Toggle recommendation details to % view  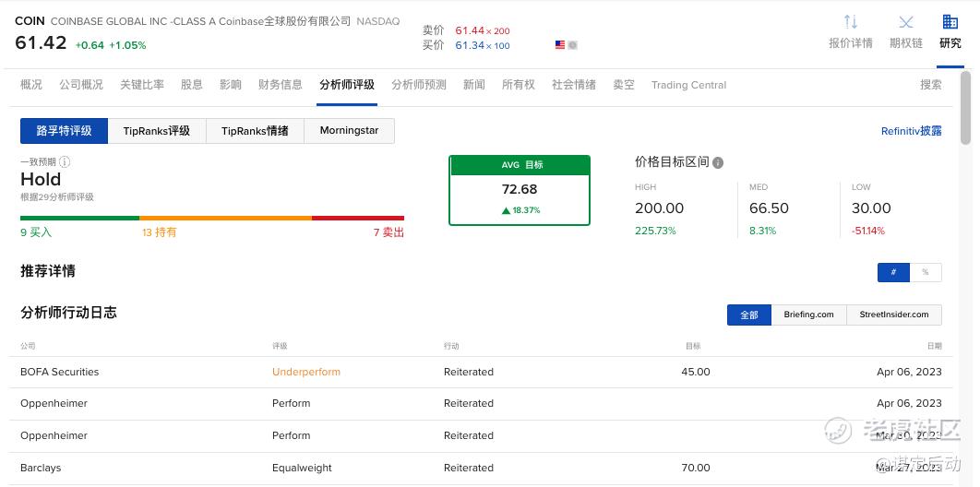pyautogui.click(x=926, y=272)
